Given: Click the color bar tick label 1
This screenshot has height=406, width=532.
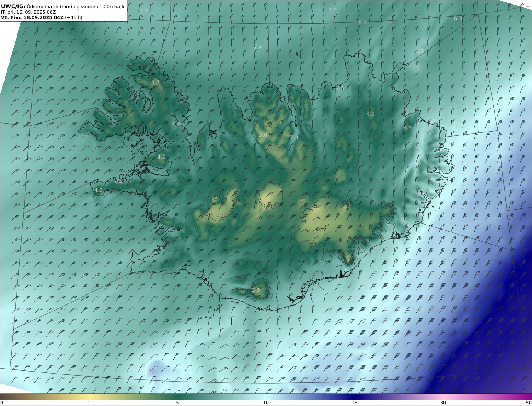Looking at the screenshot, I should coord(89,403).
